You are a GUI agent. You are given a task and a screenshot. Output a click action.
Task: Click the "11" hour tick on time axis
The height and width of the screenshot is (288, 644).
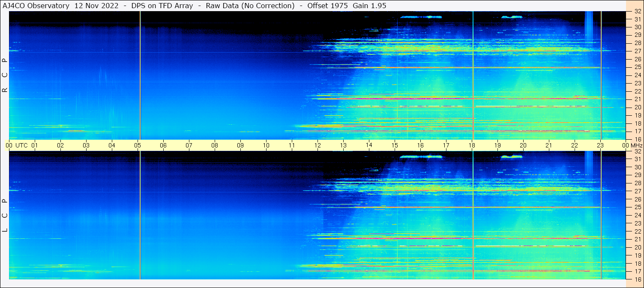[292, 145]
